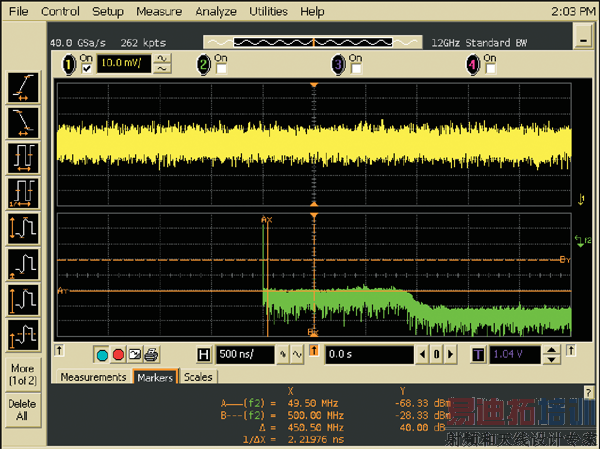Click the 0.0 s horizontal position field
Viewport: 600px width, 449px height.
pyautogui.click(x=369, y=355)
